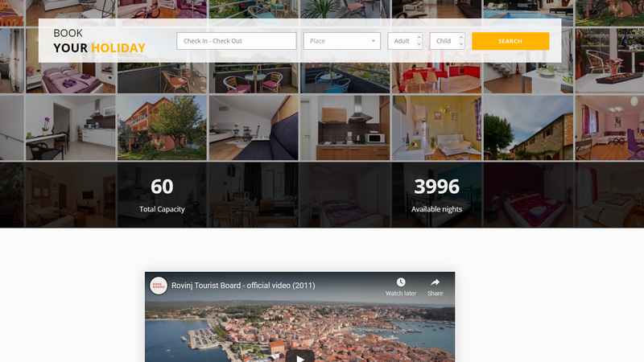The image size is (644, 362).
Task: Click the Child number field
Action: (x=443, y=41)
